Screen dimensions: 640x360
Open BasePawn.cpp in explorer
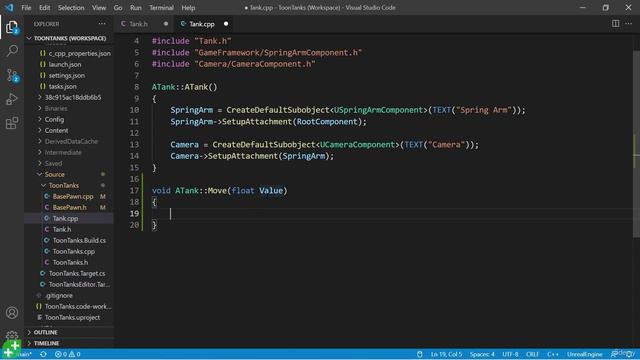coord(69,197)
